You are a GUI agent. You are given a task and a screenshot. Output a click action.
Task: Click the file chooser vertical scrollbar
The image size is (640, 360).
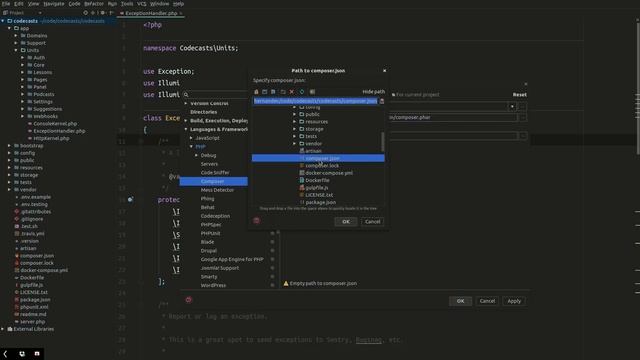(x=382, y=142)
